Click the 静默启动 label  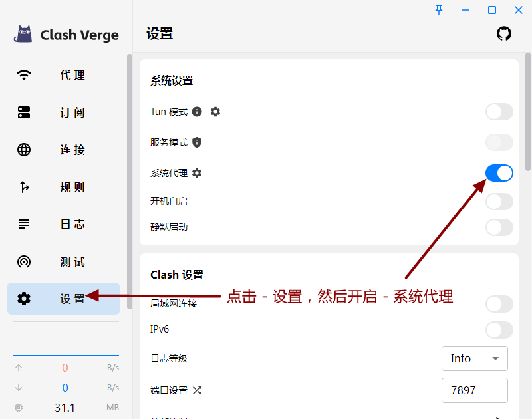coord(169,227)
